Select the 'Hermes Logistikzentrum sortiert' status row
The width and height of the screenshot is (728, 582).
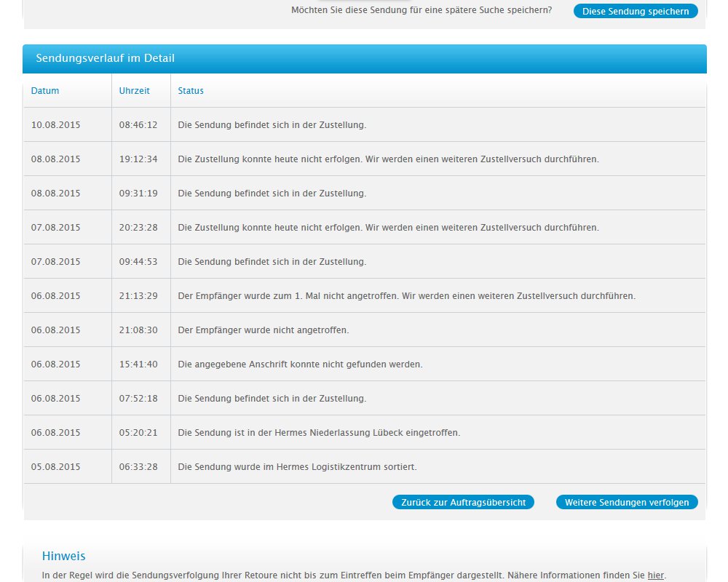pos(297,467)
